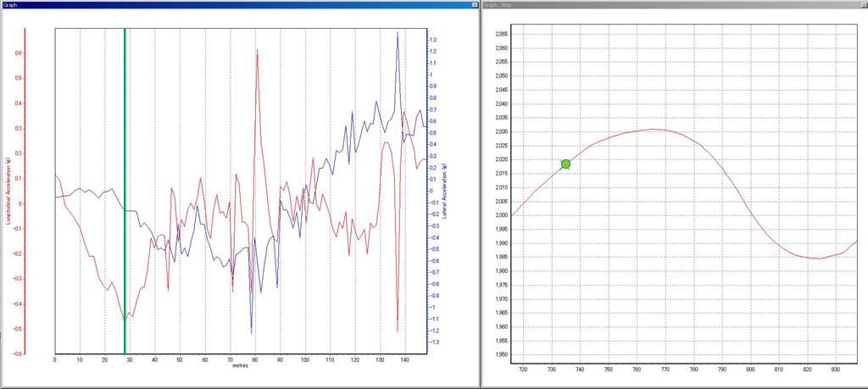This screenshot has height=389, width=868.
Task: Click the red trace trough near 137 metres
Action: (398, 331)
